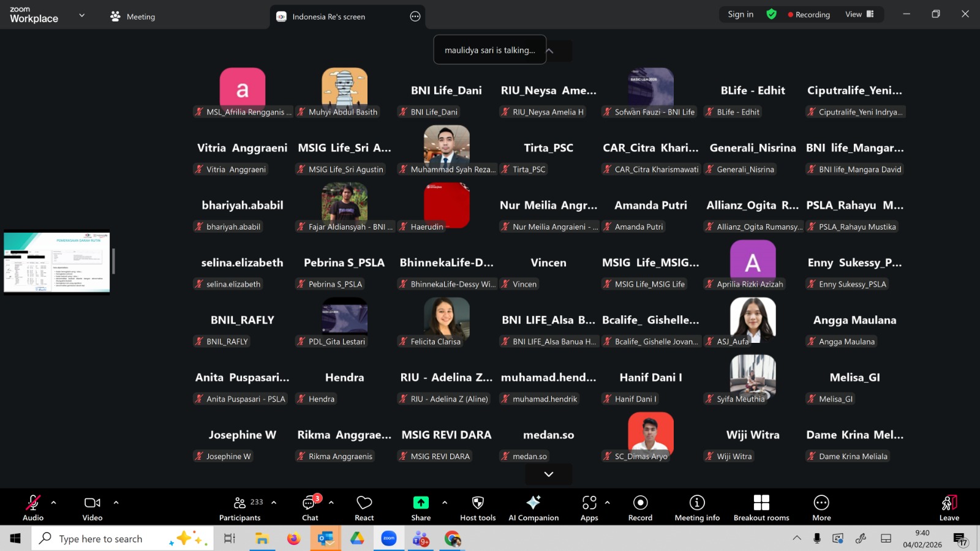Image resolution: width=980 pixels, height=551 pixels.
Task: Toggle the Video camera on
Action: click(92, 508)
